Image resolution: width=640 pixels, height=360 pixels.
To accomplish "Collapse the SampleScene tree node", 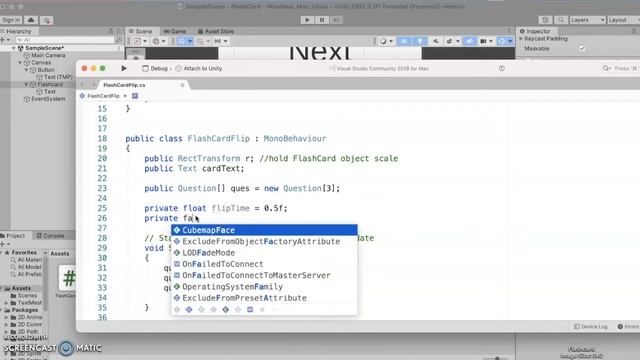I will click(x=14, y=48).
